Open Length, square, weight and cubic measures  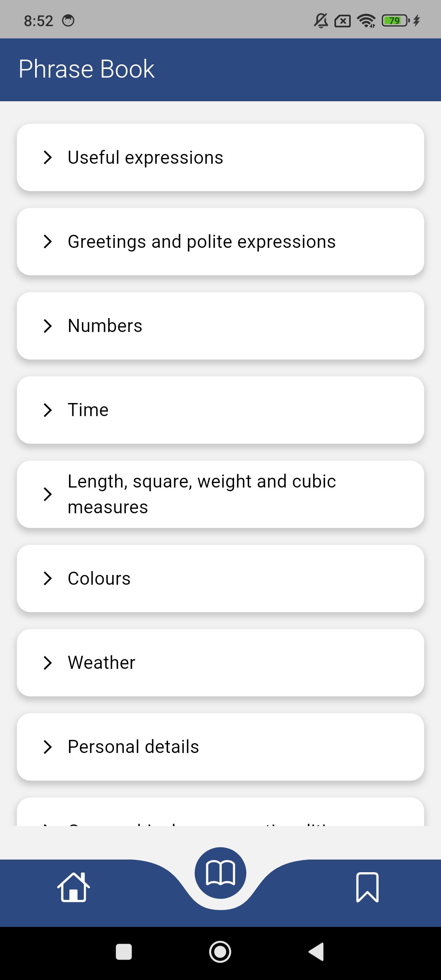click(x=202, y=494)
